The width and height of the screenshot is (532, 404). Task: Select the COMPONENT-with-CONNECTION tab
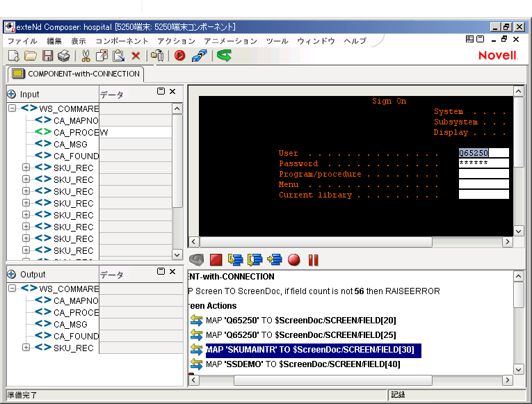[76, 74]
